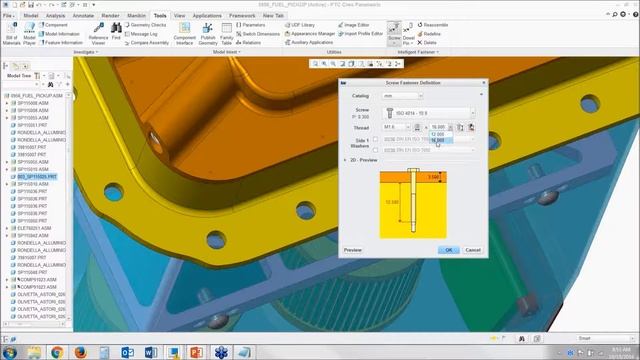Switch to the View tab
The width and height of the screenshot is (640, 360).
pyautogui.click(x=179, y=16)
